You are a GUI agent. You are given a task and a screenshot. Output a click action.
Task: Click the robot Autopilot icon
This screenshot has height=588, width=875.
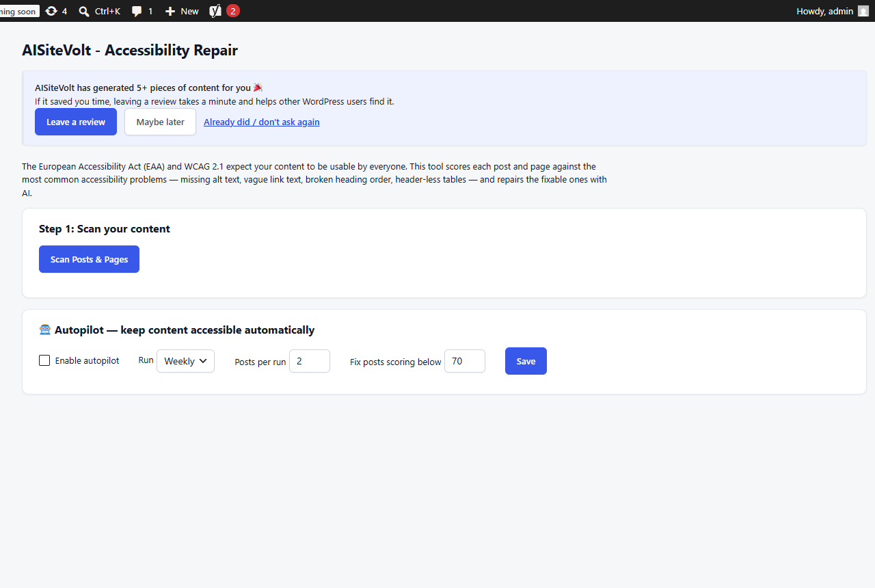[x=45, y=330]
